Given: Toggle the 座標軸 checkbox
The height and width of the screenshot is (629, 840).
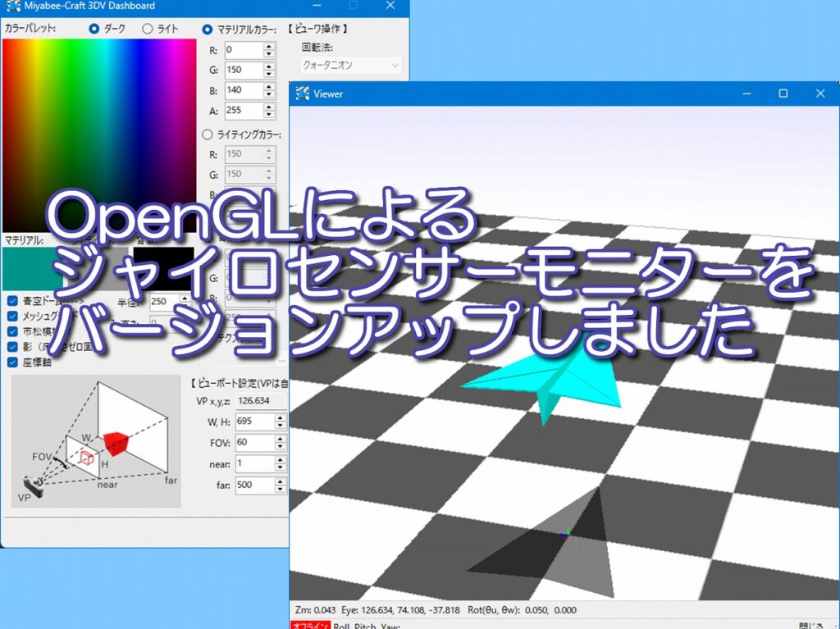Looking at the screenshot, I should click(13, 362).
